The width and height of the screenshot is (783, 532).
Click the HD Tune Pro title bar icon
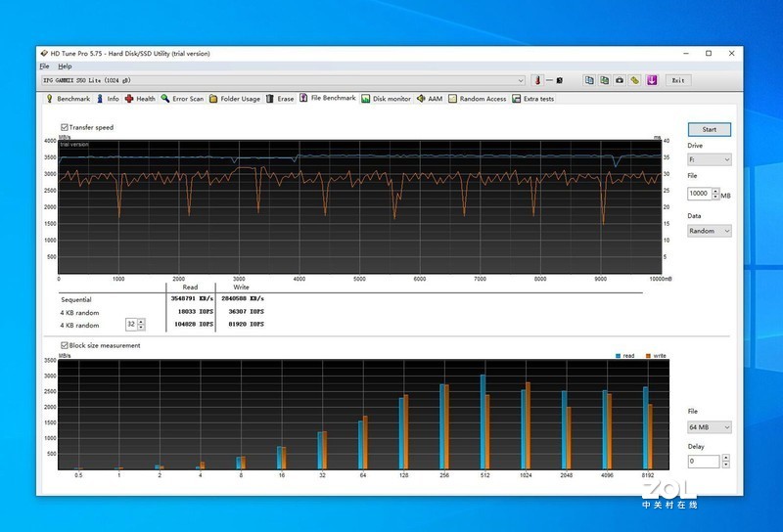click(x=44, y=54)
